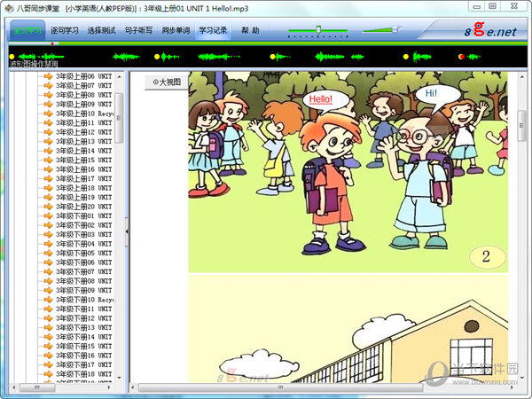Click content pane horizontal scrollbar thumb
Screen dimensions: 532x399
click(280, 387)
